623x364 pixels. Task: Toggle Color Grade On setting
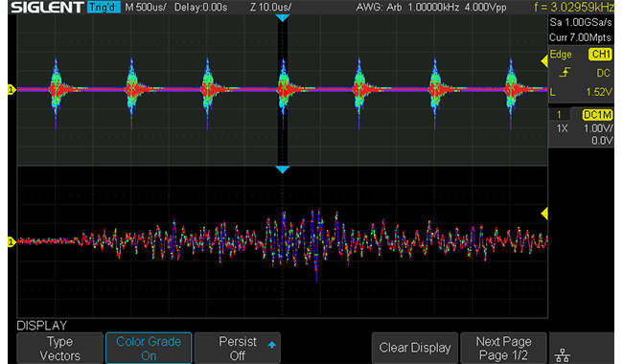tap(149, 348)
